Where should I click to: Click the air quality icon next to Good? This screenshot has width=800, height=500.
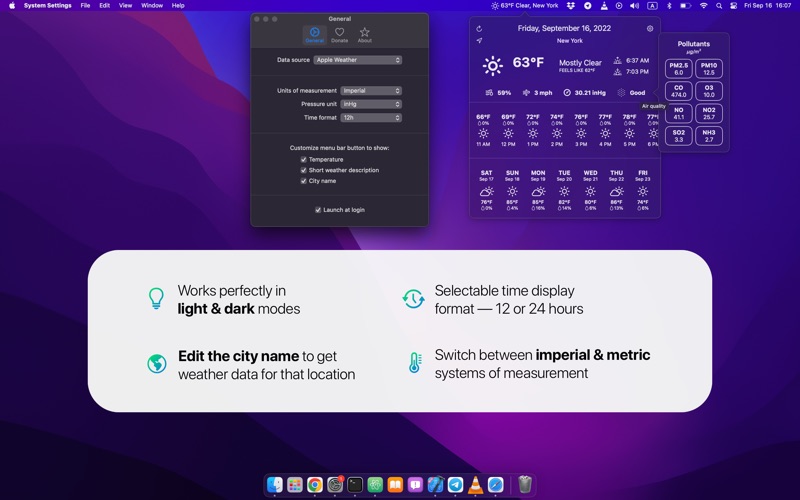click(x=621, y=93)
